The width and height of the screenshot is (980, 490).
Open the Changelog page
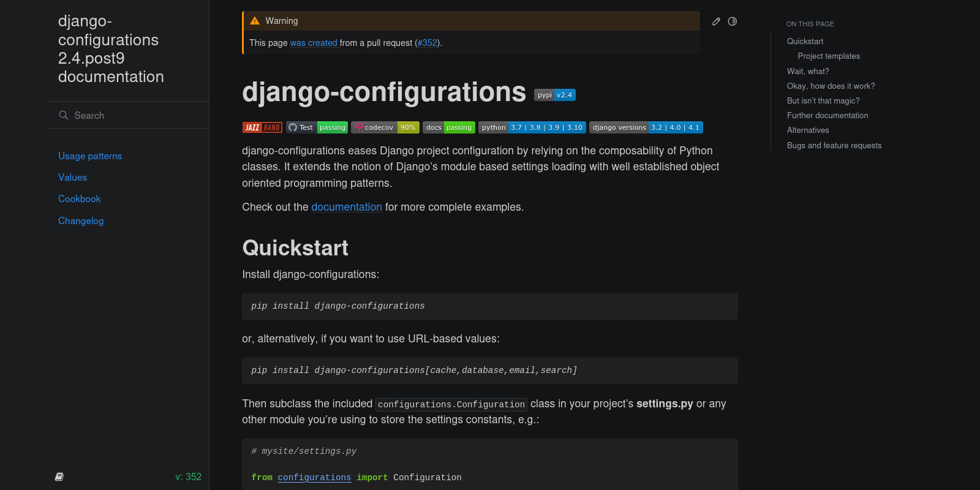coord(81,221)
